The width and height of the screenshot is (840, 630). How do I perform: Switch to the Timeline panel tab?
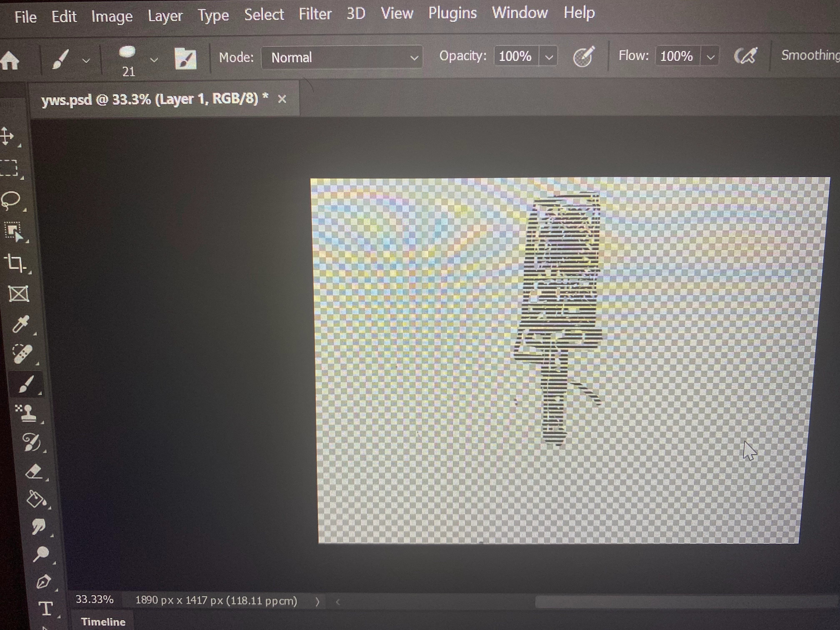tap(103, 622)
